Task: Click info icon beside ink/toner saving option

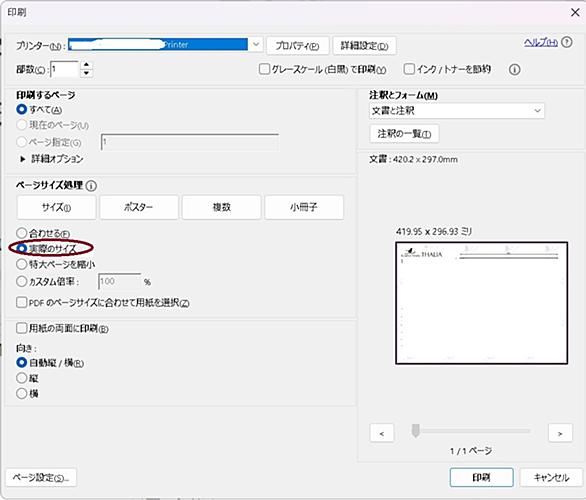Action: pyautogui.click(x=515, y=70)
